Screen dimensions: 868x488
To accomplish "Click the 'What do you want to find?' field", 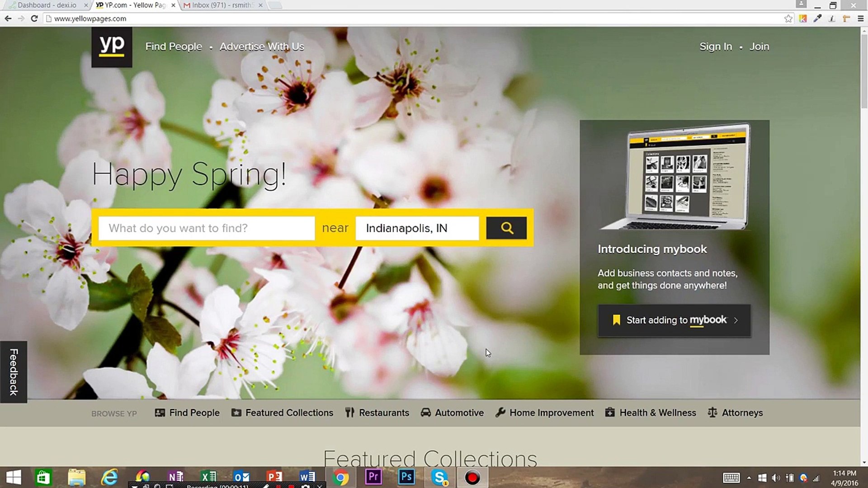I will [206, 228].
